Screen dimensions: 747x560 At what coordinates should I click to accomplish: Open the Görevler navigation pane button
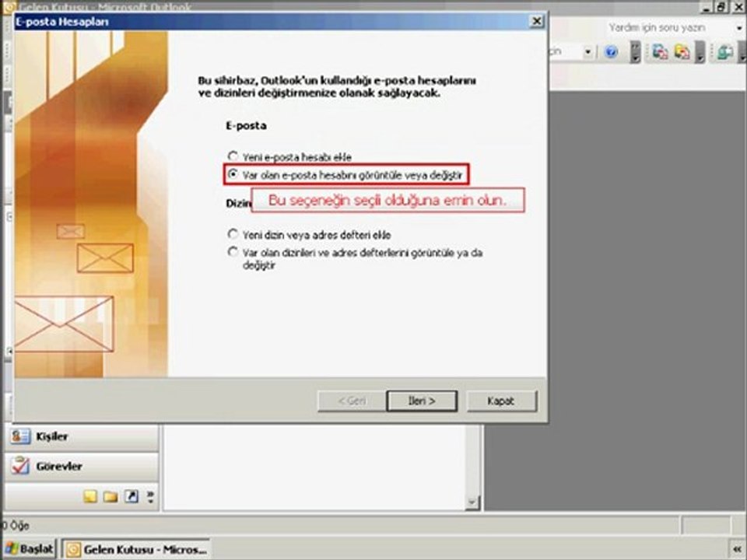tap(82, 466)
